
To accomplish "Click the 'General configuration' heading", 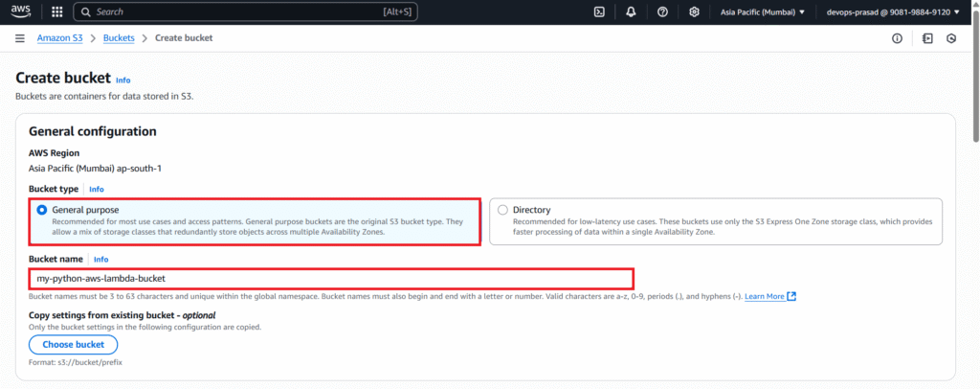I will 93,131.
